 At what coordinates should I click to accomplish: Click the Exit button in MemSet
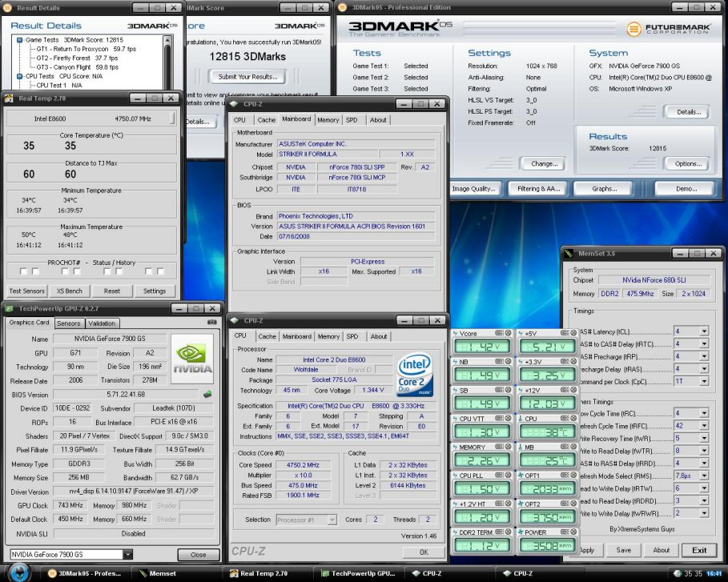click(x=698, y=550)
